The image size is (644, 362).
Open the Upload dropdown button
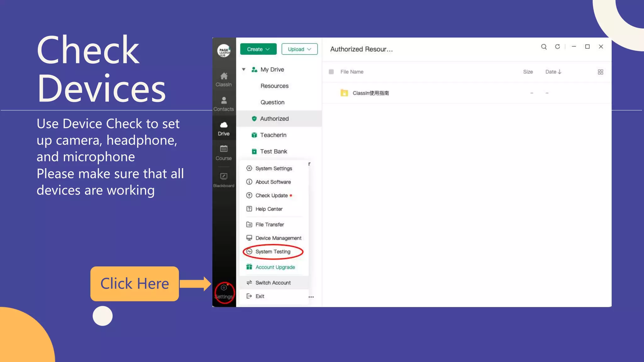point(299,49)
